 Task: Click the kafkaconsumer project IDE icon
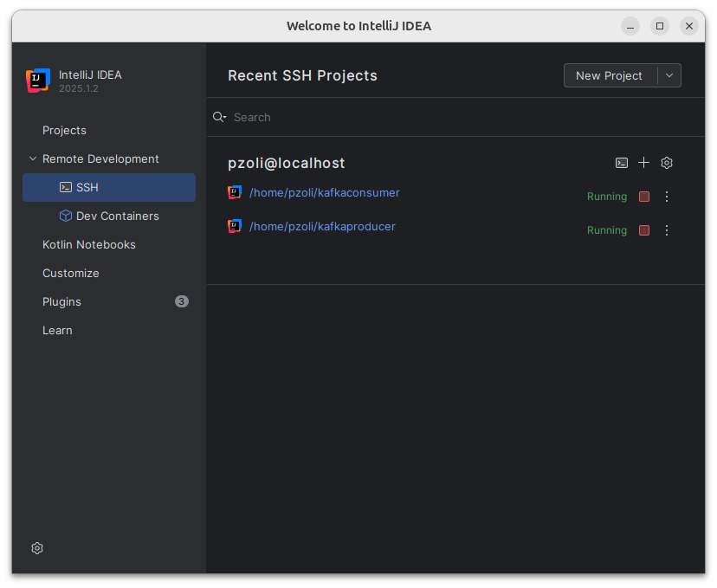[x=235, y=192]
